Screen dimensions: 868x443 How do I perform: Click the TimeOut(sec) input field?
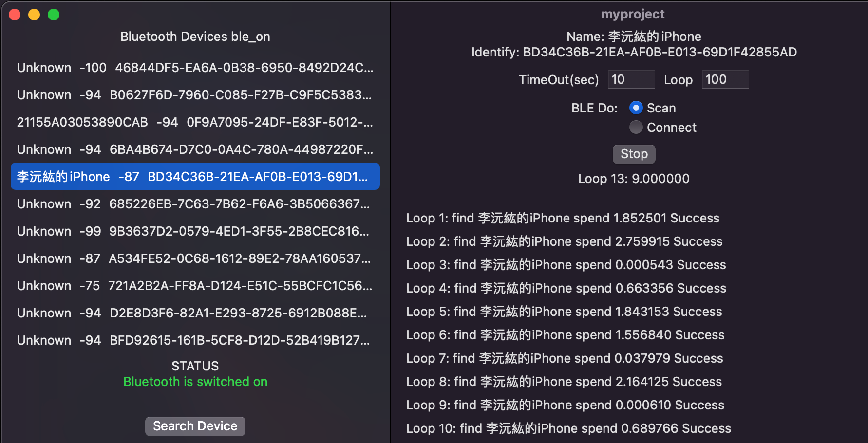click(x=631, y=79)
